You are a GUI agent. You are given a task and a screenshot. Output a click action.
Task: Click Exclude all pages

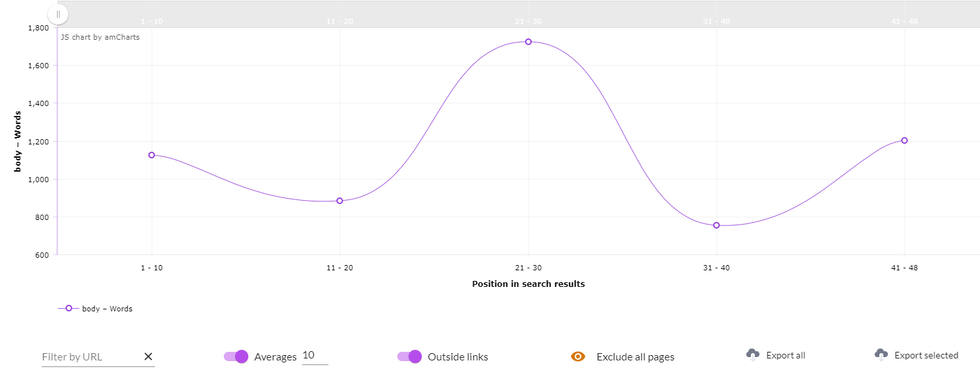click(x=635, y=357)
